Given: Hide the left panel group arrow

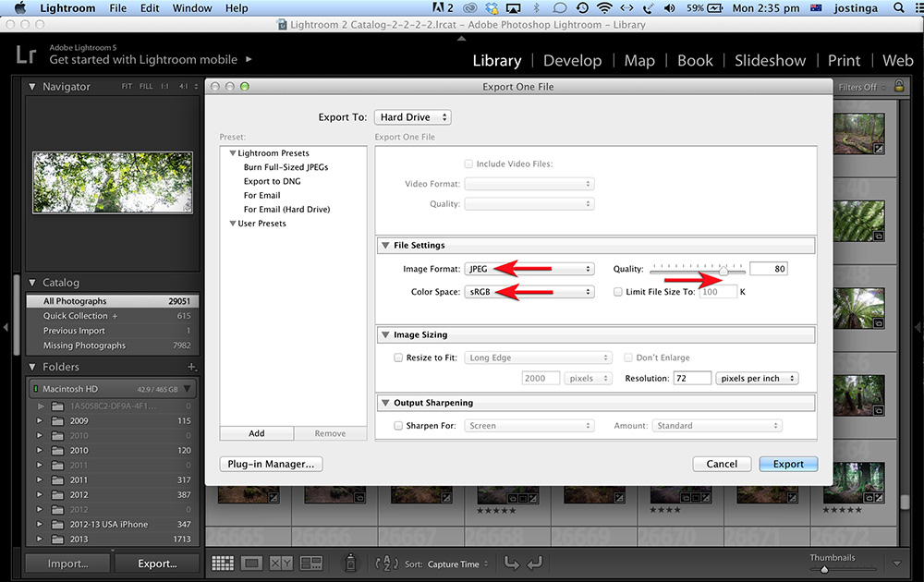Looking at the screenshot, I should (x=6, y=327).
